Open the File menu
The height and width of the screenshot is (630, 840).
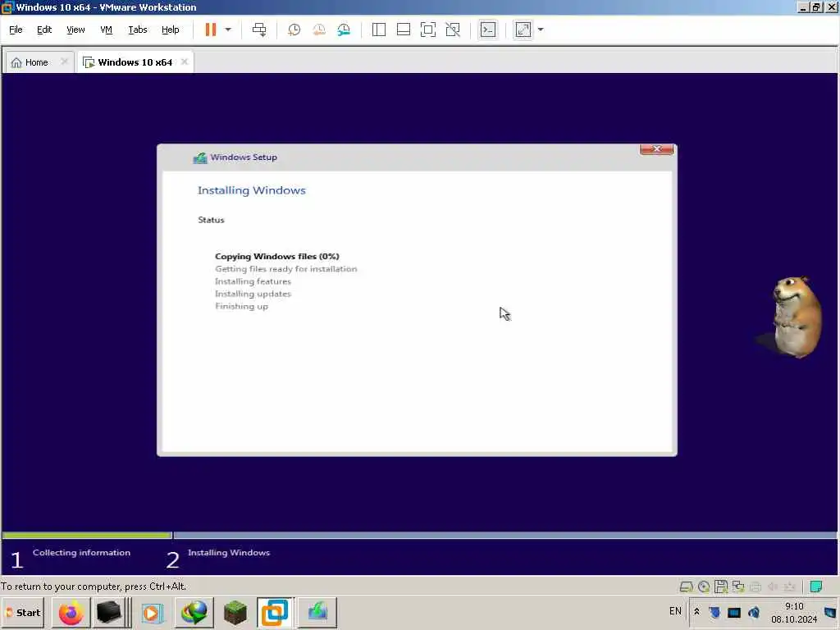coord(16,30)
